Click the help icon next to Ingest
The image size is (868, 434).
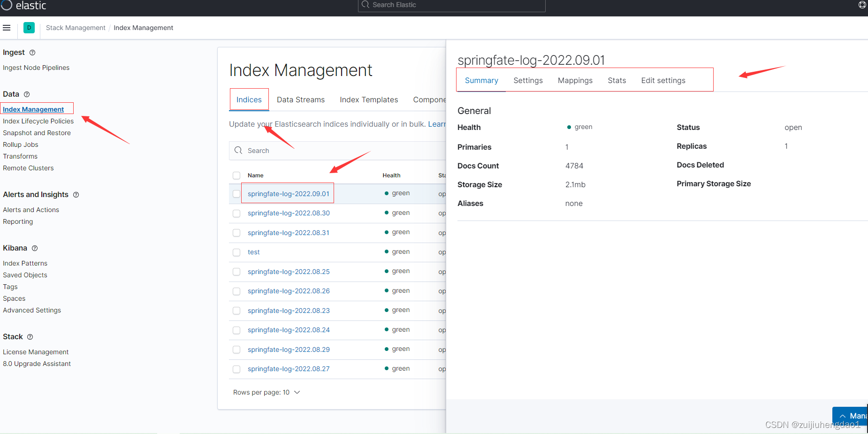(32, 53)
